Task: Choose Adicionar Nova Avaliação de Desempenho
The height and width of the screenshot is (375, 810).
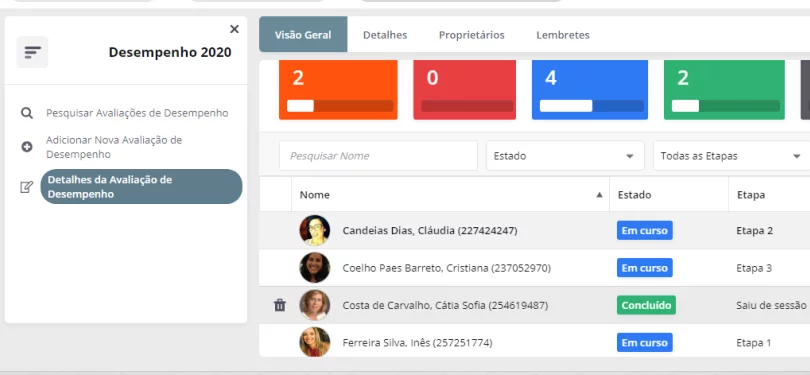Action: [x=114, y=147]
